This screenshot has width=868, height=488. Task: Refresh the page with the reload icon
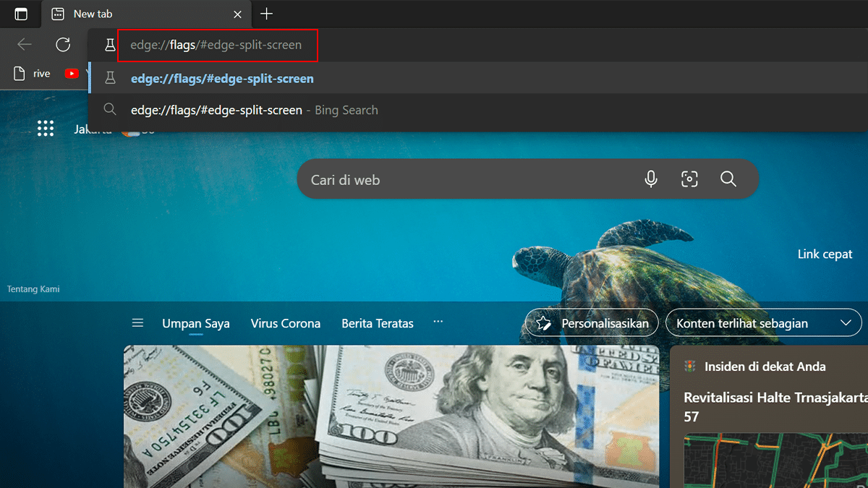[63, 45]
